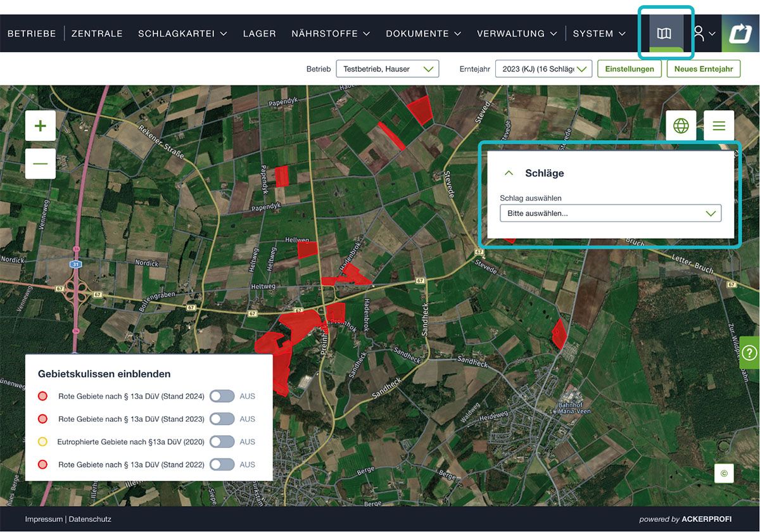Click the Einstellungen button
Screen dimensions: 760x532
[x=629, y=69]
